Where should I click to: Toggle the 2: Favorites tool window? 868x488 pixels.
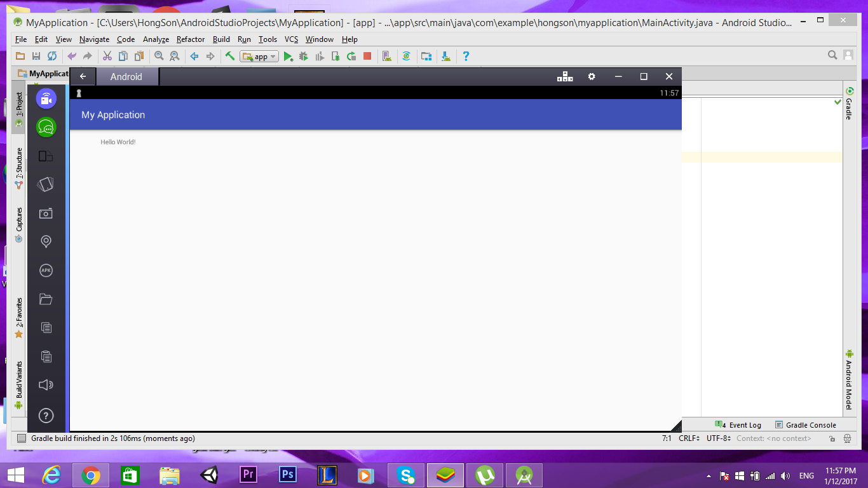pyautogui.click(x=19, y=317)
